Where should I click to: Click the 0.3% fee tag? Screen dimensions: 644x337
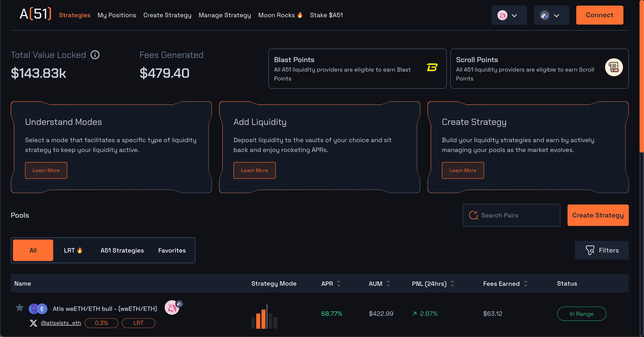tap(101, 323)
